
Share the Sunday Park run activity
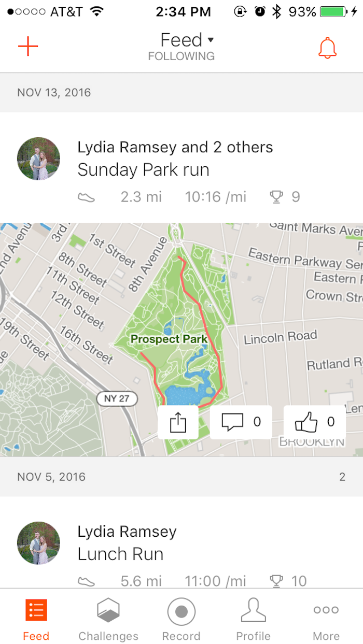click(178, 423)
